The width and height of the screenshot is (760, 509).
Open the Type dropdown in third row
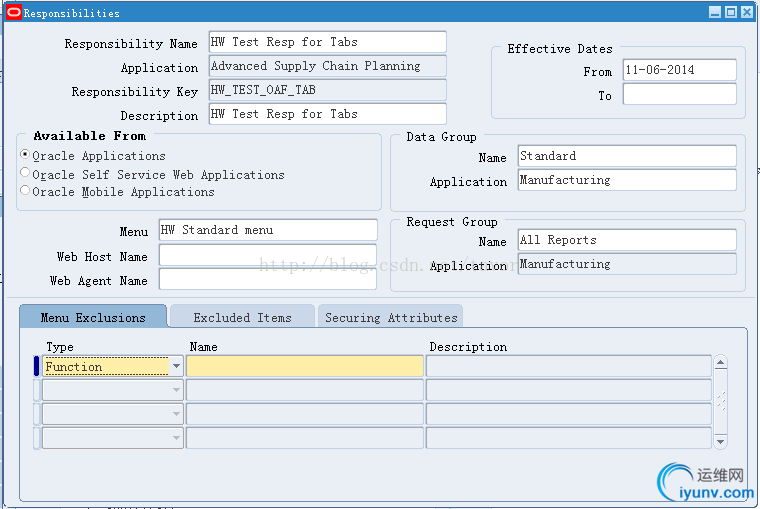click(176, 414)
